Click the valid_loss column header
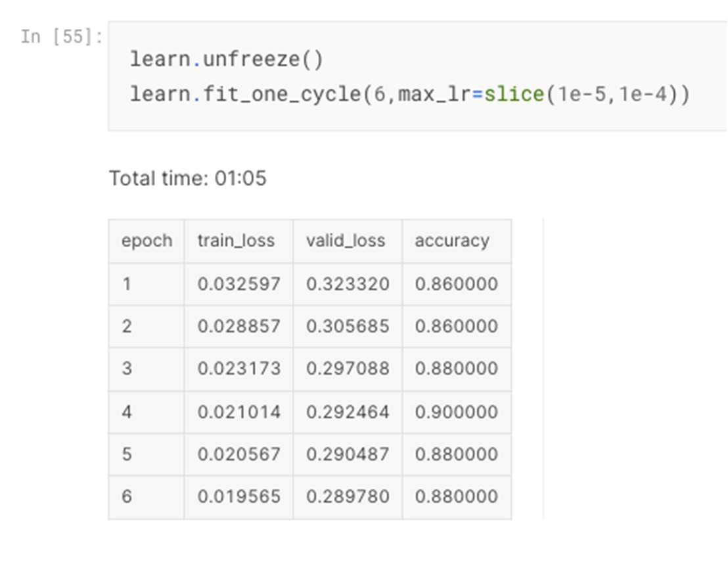728x576 pixels. click(x=346, y=241)
